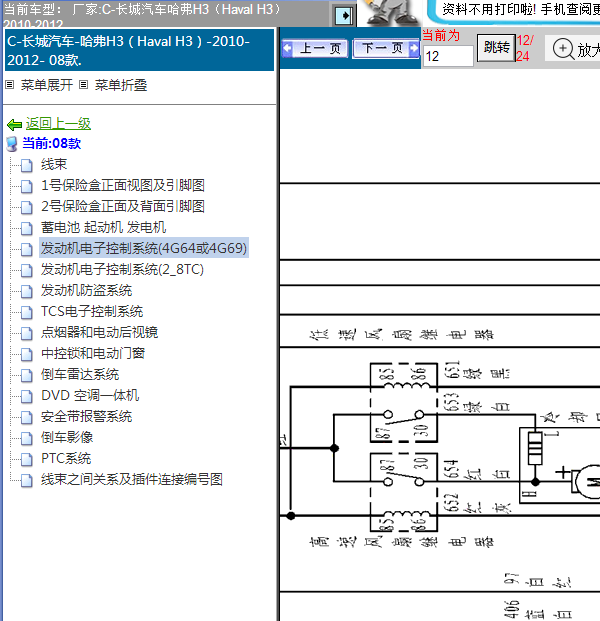Select 当前:08款 tree root
600x621 pixels.
51,143
